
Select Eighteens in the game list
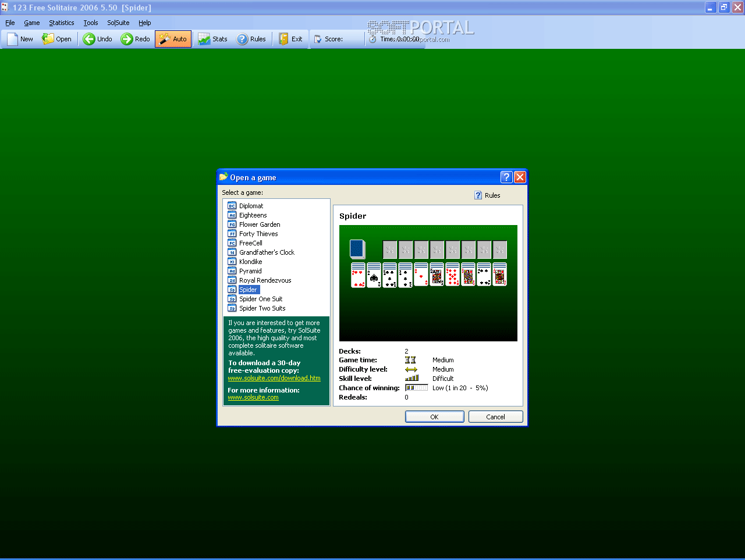tap(253, 215)
